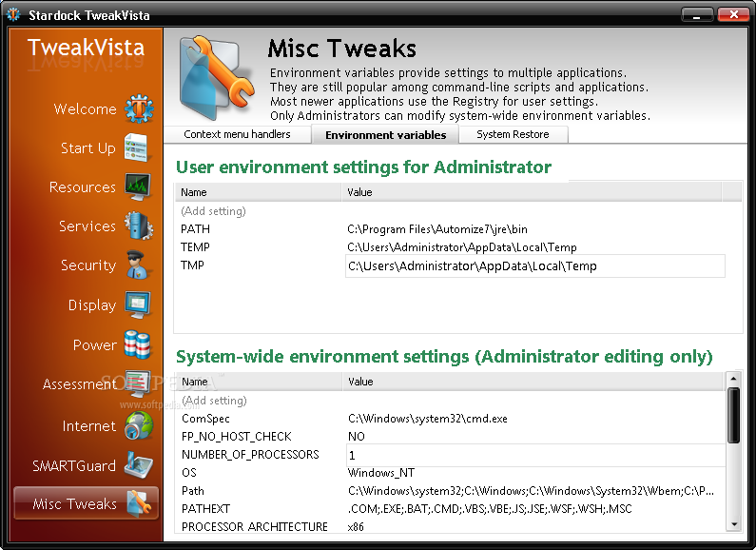Click the Welcome gear icon
This screenshot has height=550, width=756.
pyautogui.click(x=139, y=108)
